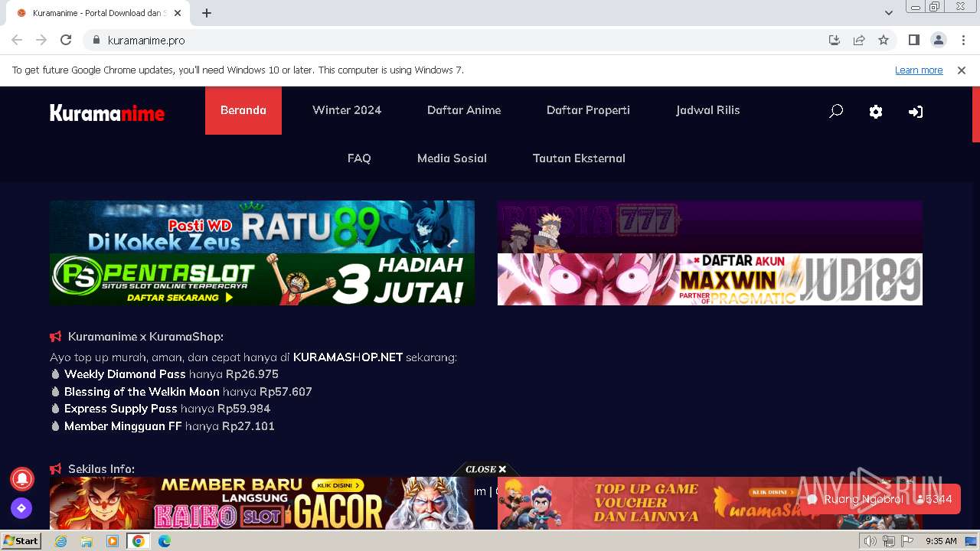Image resolution: width=980 pixels, height=551 pixels.
Task: Click the purple round floating widget icon
Action: click(21, 507)
